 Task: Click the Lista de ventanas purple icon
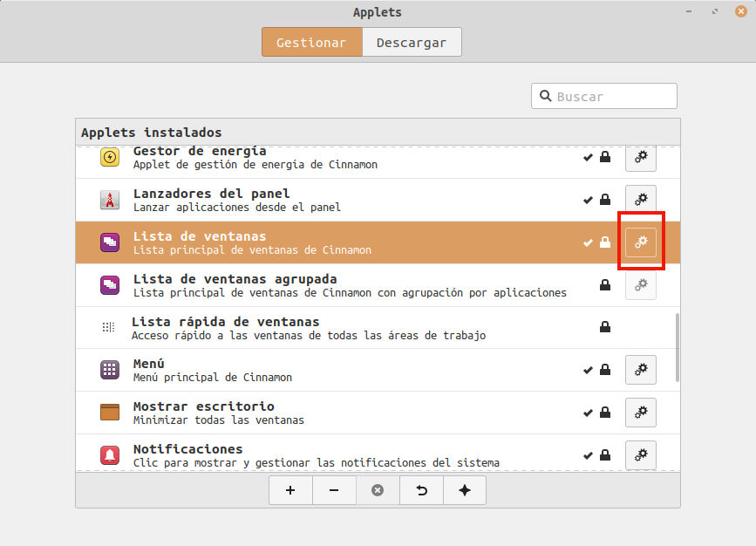[110, 242]
